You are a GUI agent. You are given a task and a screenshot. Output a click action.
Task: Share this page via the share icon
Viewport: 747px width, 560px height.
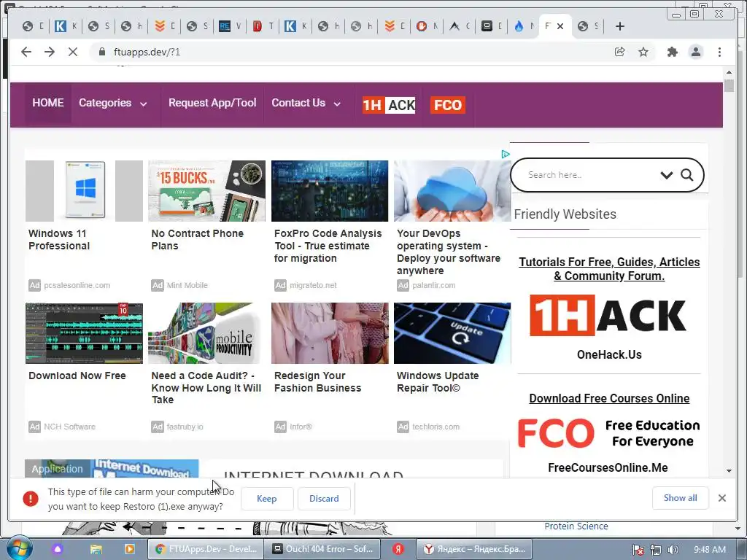pos(619,52)
